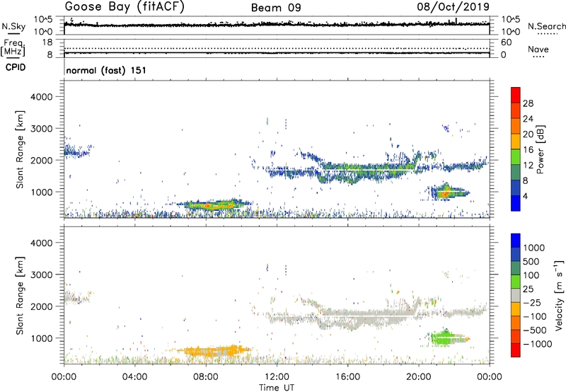Viewport: 566px width, 392px height.
Task: Click the 28 tick on Power scale
Action: tap(528, 103)
